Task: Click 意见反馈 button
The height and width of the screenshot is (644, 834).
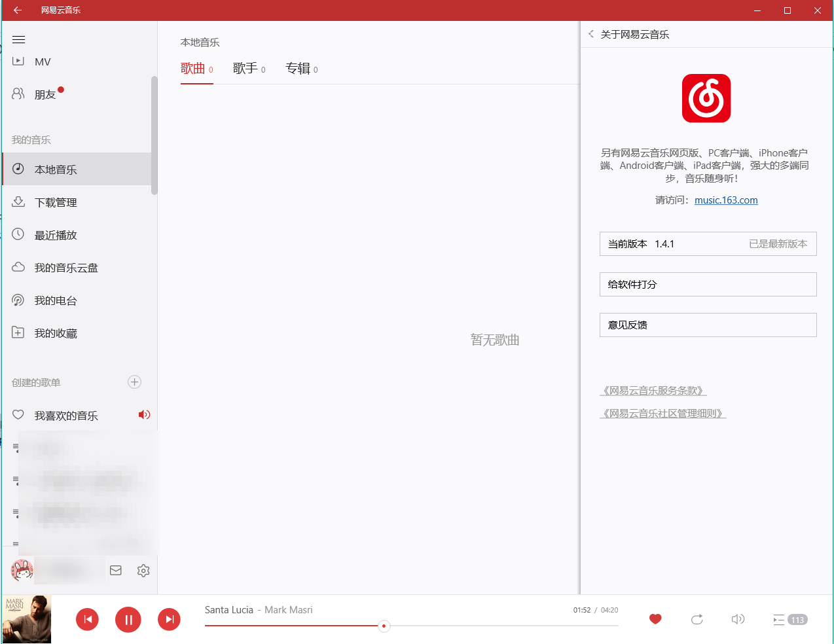Action: pos(708,325)
